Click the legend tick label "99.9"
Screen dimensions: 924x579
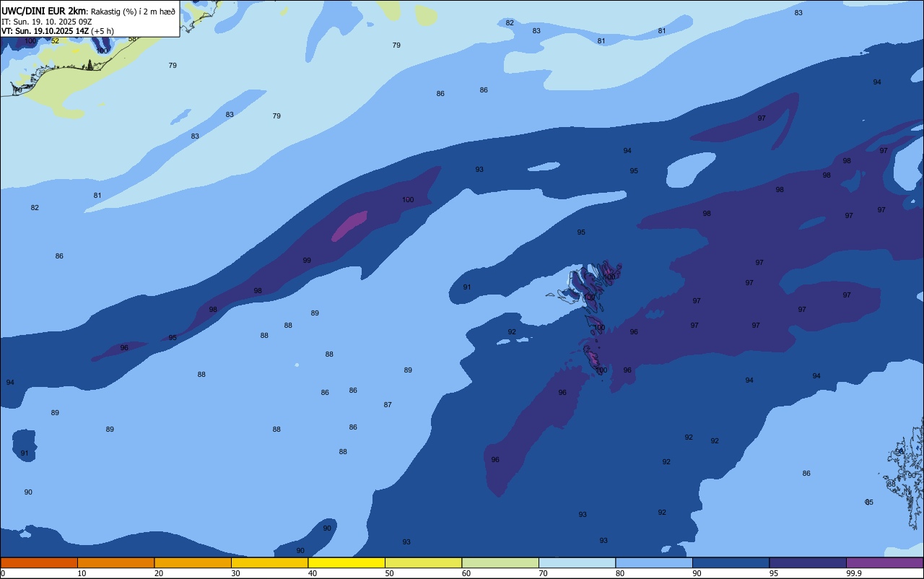854,573
